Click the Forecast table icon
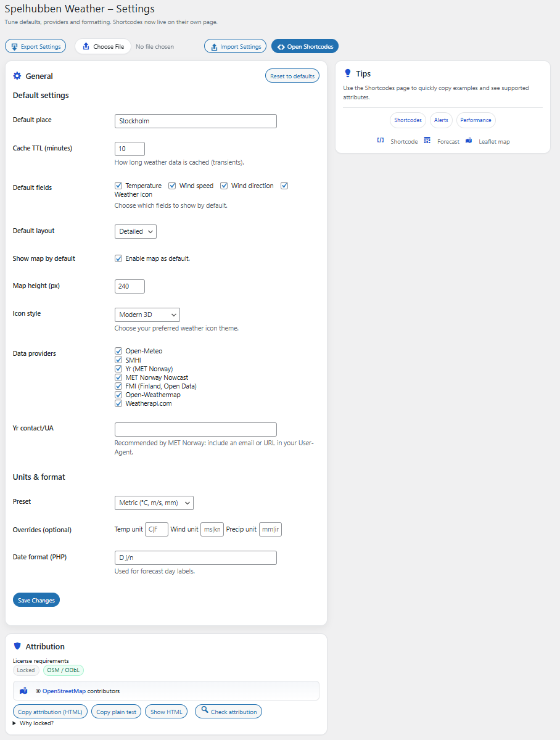560x740 pixels. 427,141
